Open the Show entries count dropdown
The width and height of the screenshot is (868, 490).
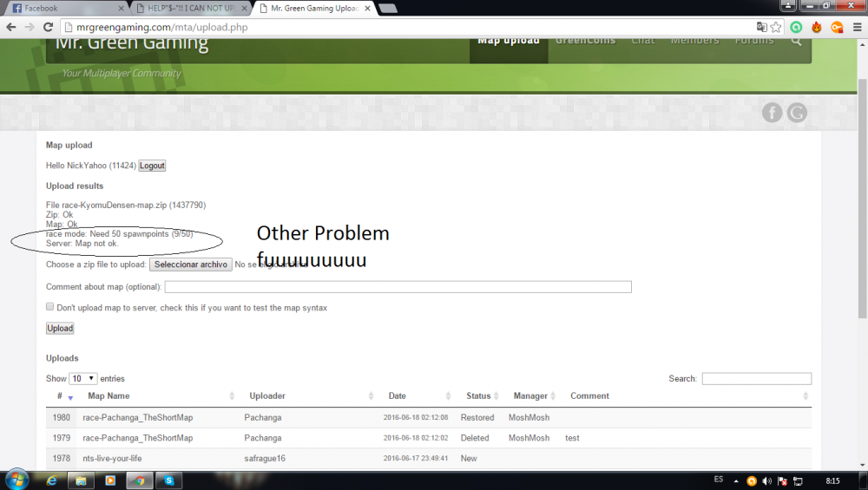pos(83,378)
